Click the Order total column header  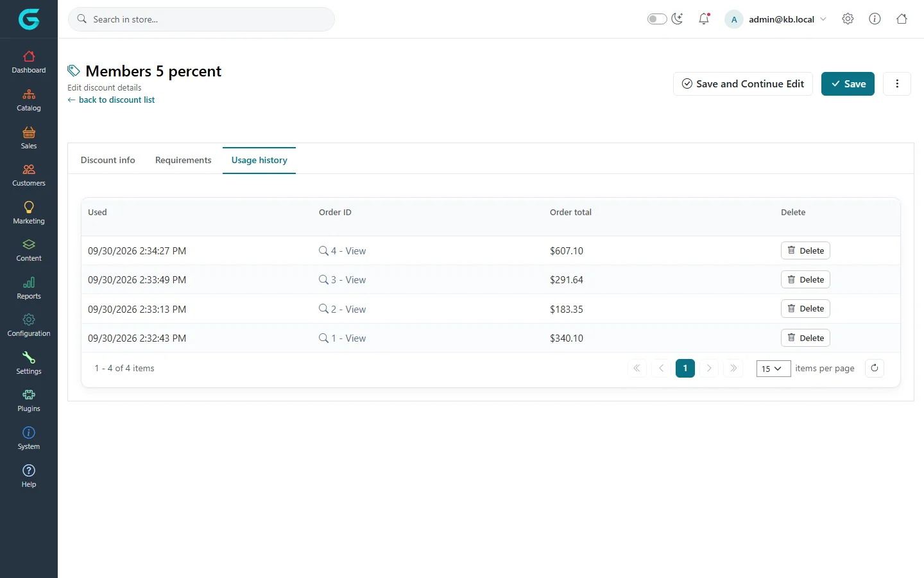(570, 213)
